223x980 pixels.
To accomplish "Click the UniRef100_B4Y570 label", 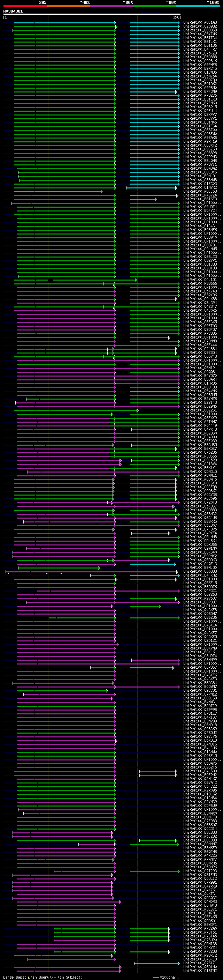I will point(200,376).
